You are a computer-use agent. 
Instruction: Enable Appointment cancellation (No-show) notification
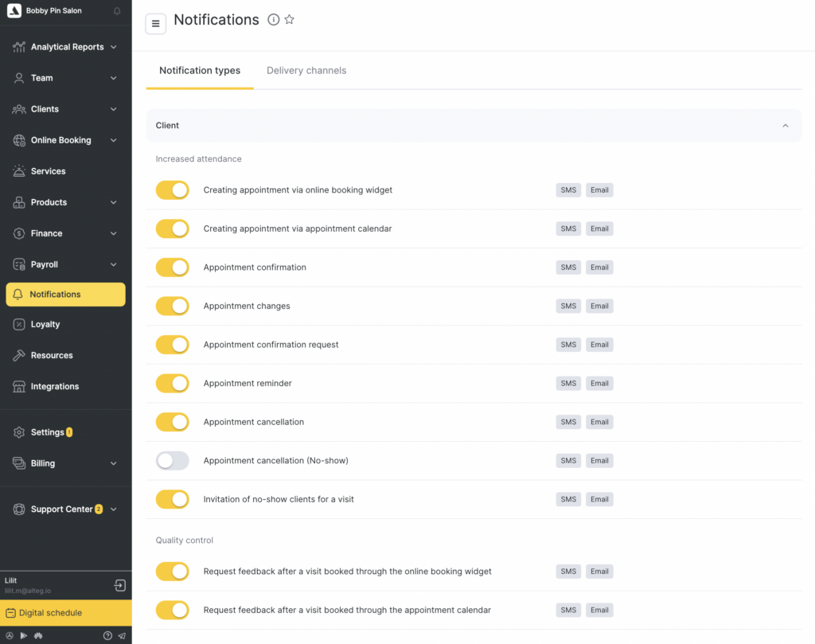(x=172, y=461)
